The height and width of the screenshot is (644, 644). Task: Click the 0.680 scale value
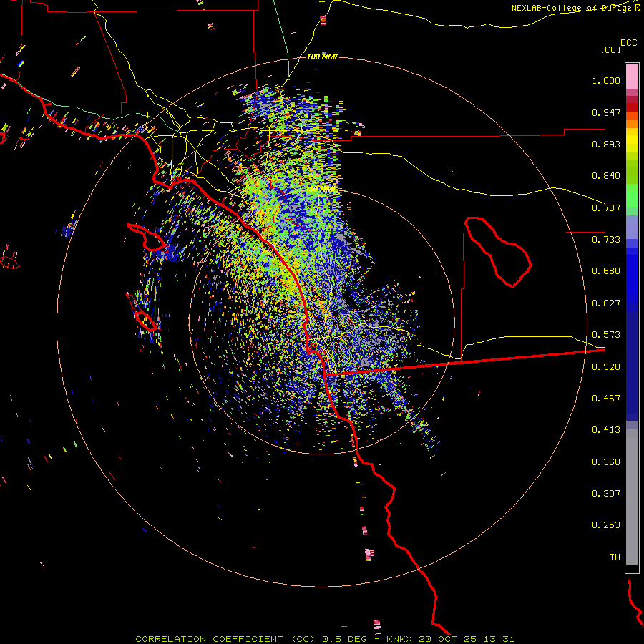tap(606, 271)
